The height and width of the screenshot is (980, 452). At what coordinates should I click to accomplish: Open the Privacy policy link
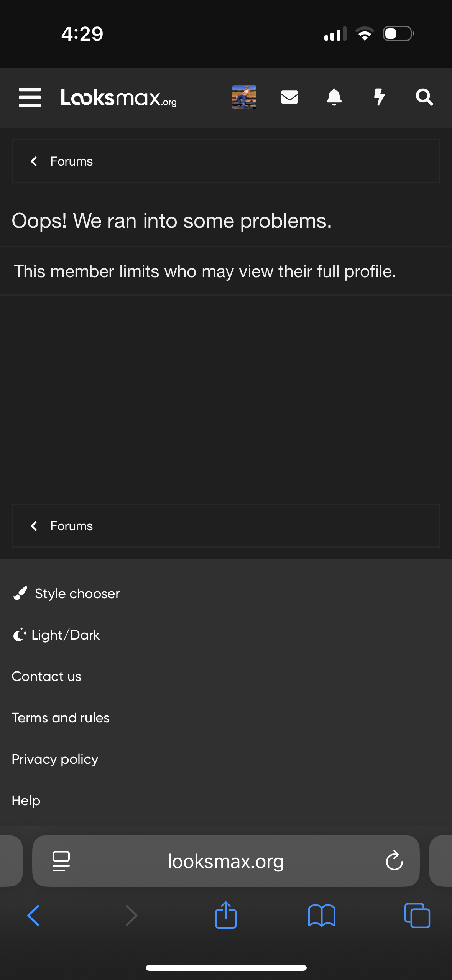tap(55, 759)
